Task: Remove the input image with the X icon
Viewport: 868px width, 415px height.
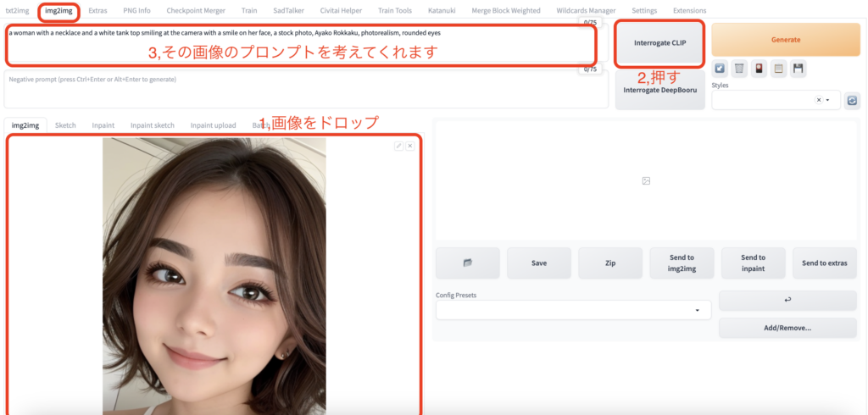Action: [410, 146]
